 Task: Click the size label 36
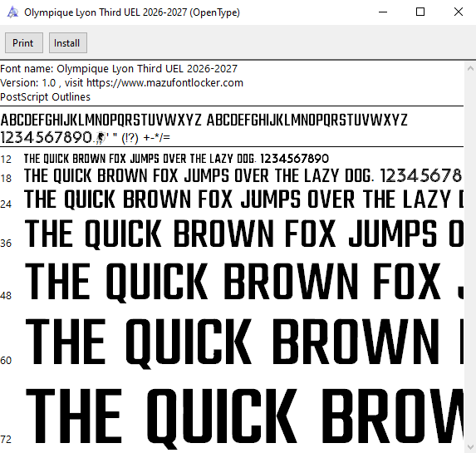6,244
